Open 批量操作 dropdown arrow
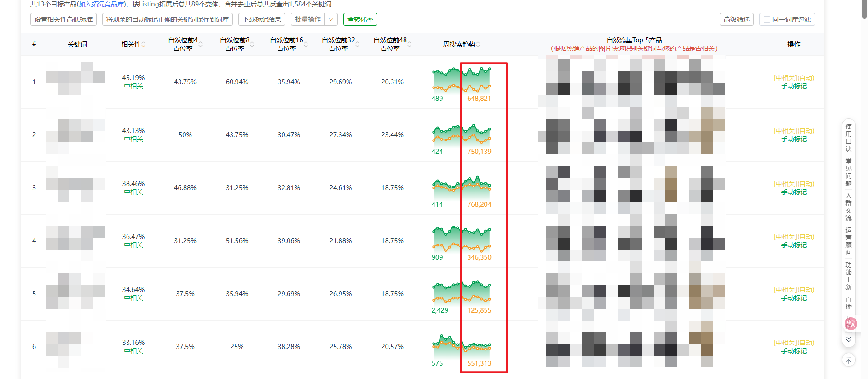The width and height of the screenshot is (868, 379). (331, 19)
